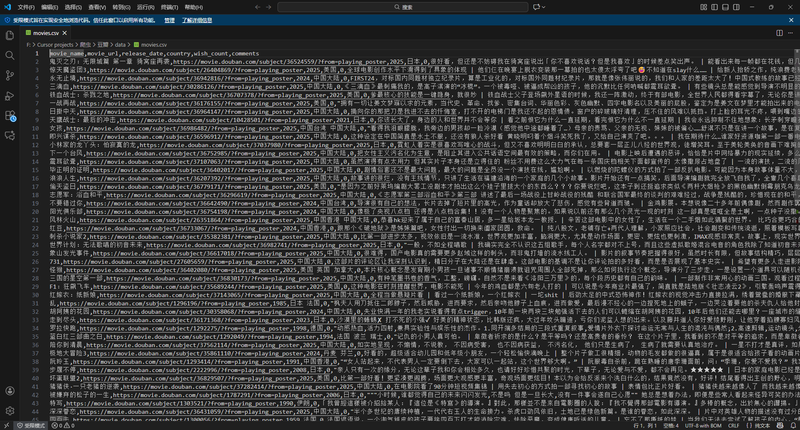Open the 终端 menu
Image resolution: width=800 pixels, height=430 pixels.
click(169, 7)
